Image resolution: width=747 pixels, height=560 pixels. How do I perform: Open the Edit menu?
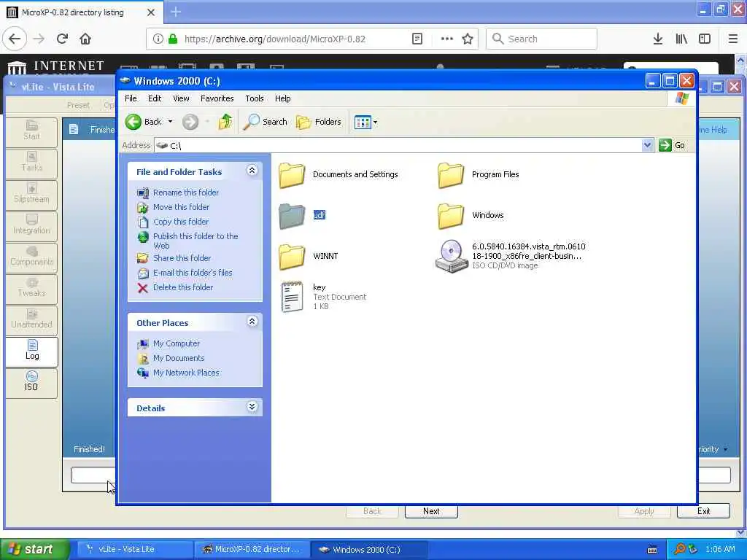[155, 98]
